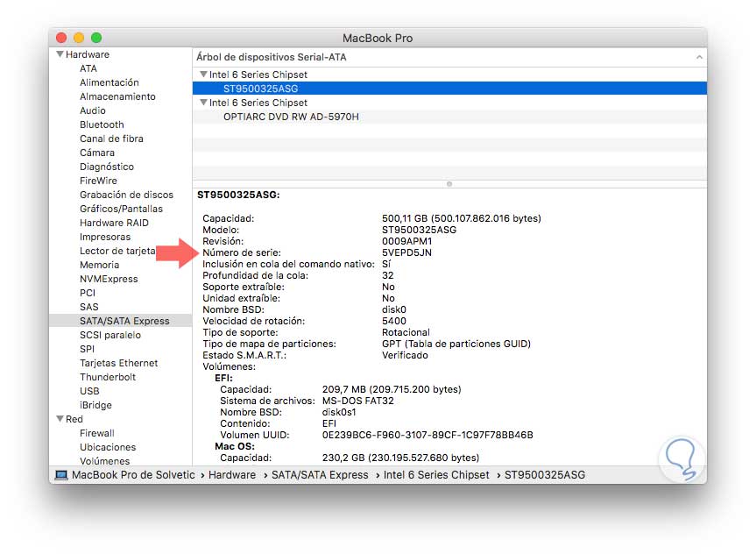The width and height of the screenshot is (756, 554).
Task: Collapse first Intel 6 Series Chipset triangle
Action: click(x=203, y=75)
